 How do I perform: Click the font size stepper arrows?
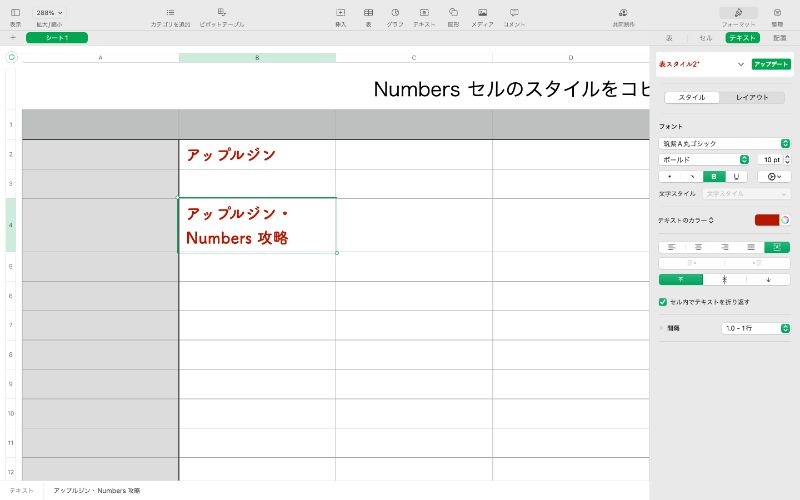[787, 160]
